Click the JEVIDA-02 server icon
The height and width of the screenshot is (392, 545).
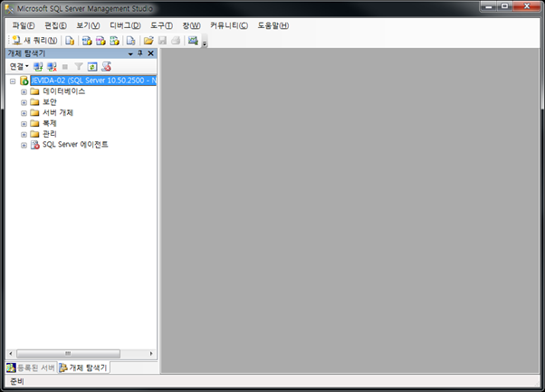(x=24, y=81)
